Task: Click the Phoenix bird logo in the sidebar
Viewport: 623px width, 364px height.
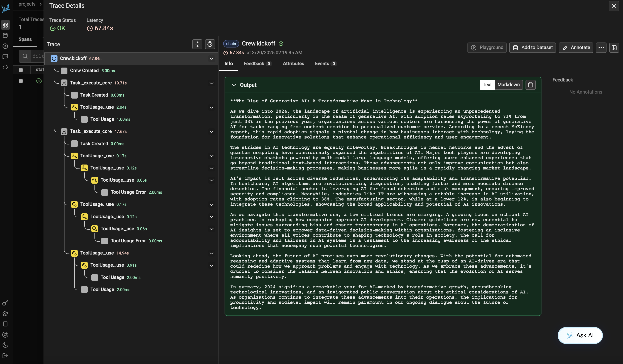Action: [x=5, y=8]
